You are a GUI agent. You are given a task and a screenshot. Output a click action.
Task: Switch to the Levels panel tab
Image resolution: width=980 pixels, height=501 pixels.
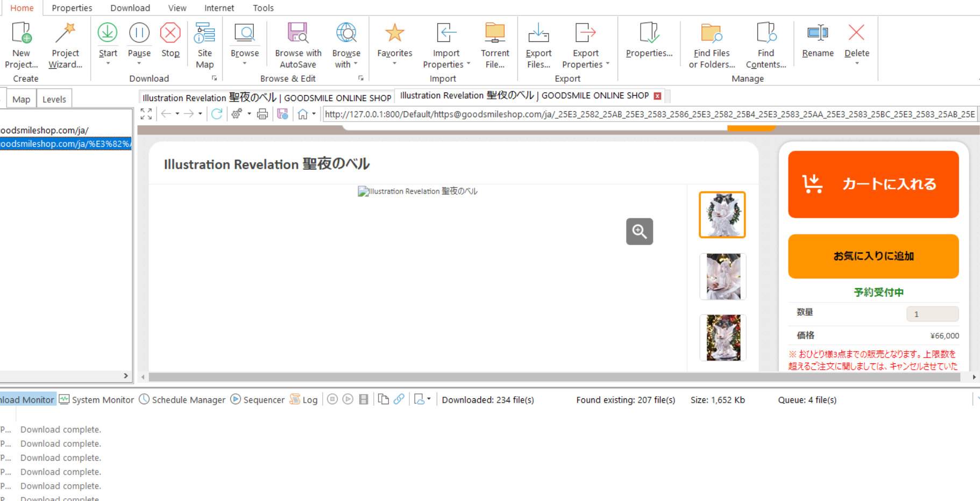pyautogui.click(x=54, y=99)
